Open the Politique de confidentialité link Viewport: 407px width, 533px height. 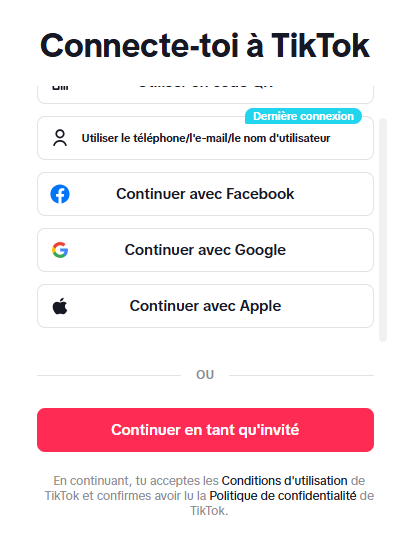click(x=283, y=496)
